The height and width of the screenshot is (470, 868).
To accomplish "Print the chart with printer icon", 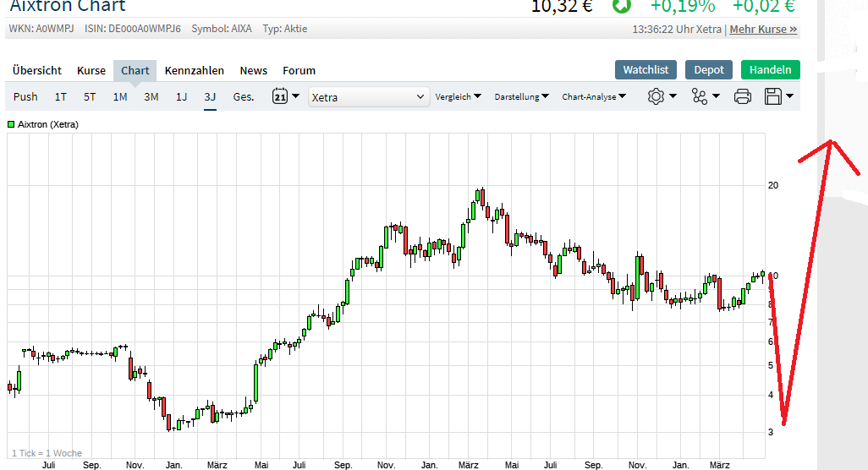I will pyautogui.click(x=743, y=96).
